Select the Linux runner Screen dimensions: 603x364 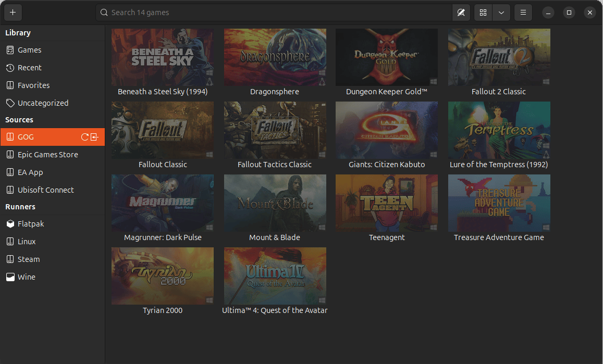(52, 242)
